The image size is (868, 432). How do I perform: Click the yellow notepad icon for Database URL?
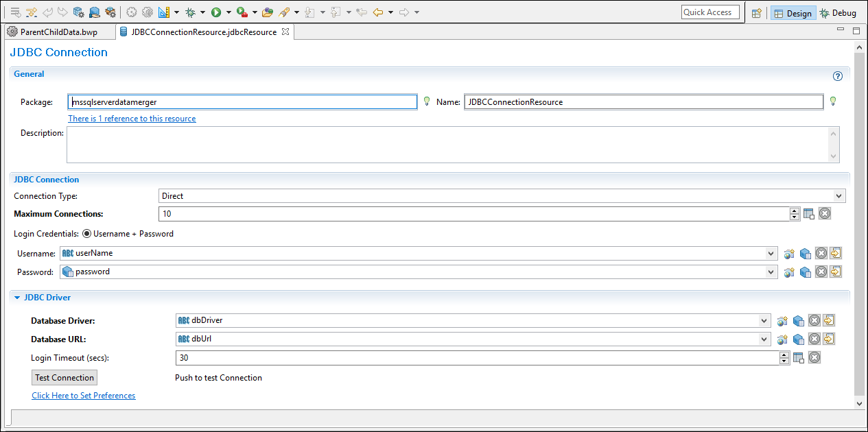[x=828, y=339]
